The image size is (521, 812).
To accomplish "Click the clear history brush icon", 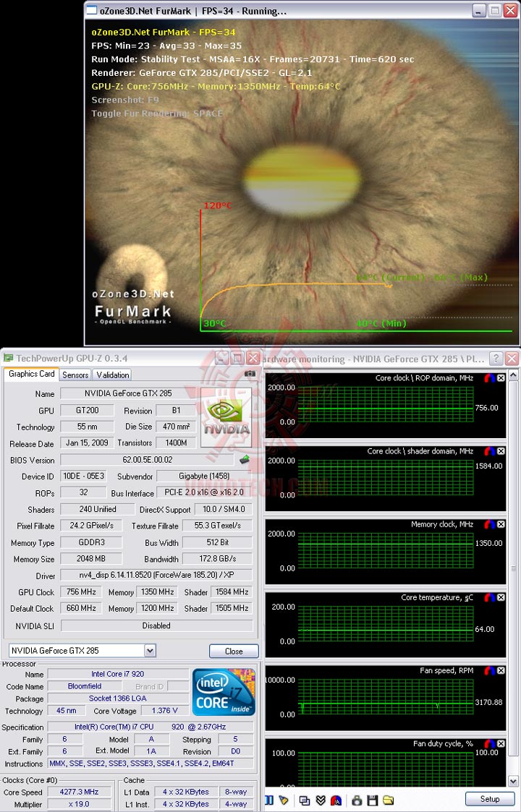I will click(x=284, y=800).
